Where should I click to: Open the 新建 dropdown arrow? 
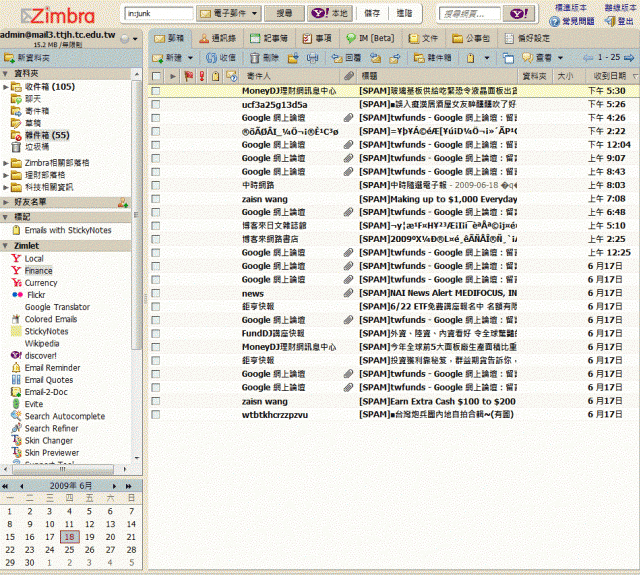tap(190, 58)
